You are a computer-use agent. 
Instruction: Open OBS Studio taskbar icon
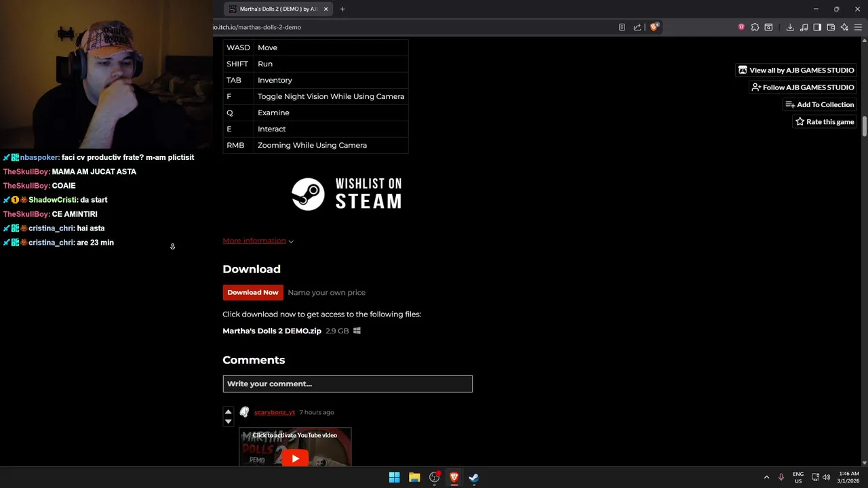click(435, 477)
